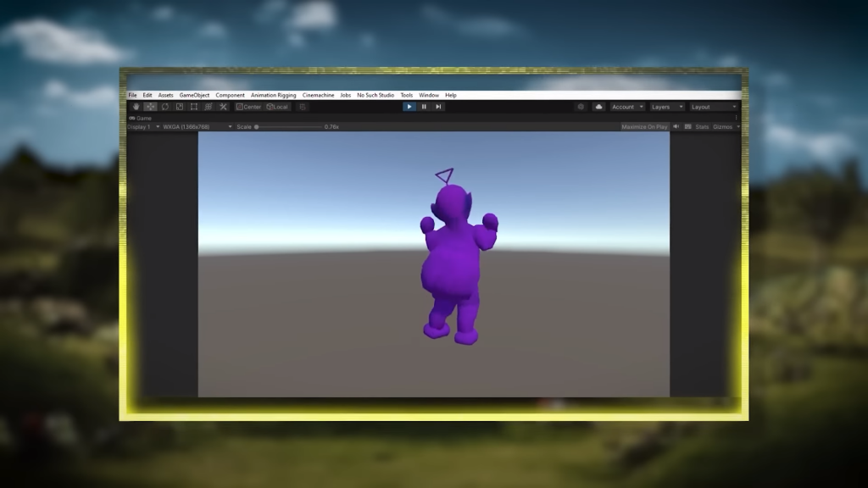Open the WXGA resolution dropdown
Viewport: 868px width, 488px height.
point(197,127)
